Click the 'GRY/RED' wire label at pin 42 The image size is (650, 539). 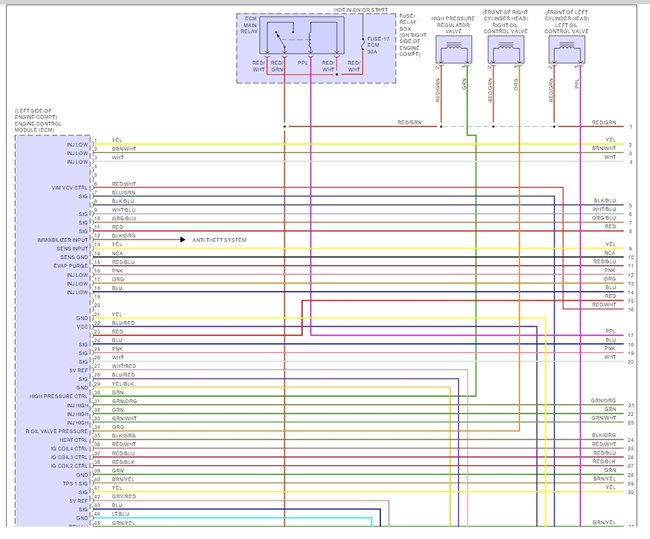tap(124, 496)
